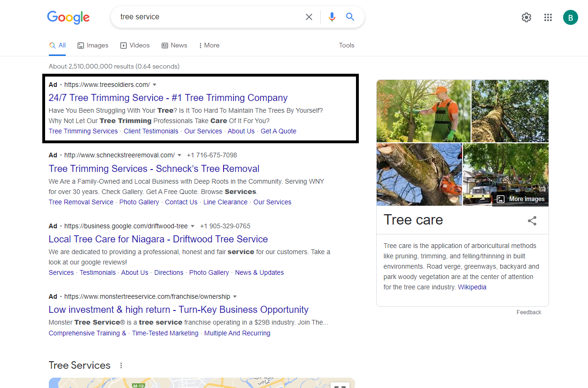Start voice search with the microphone icon

tap(332, 17)
